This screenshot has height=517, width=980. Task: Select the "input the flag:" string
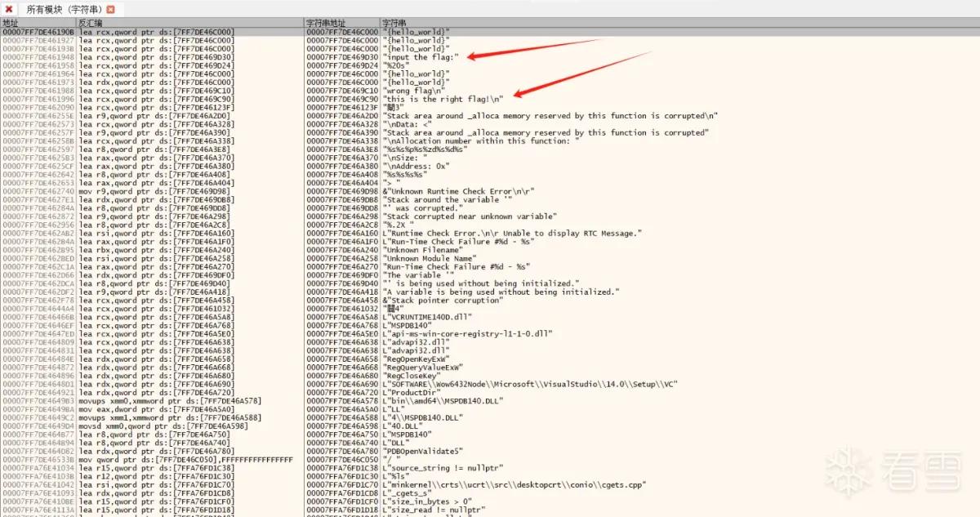(421, 57)
